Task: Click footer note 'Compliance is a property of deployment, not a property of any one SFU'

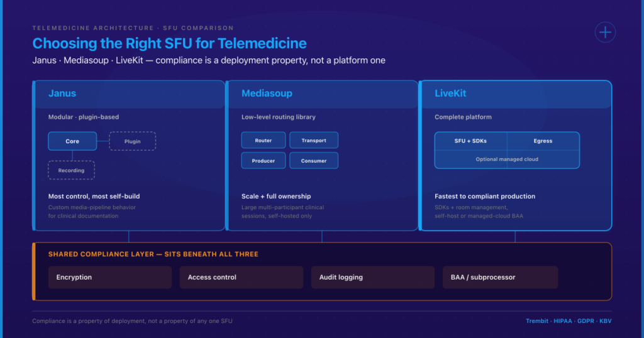Action: [x=132, y=321]
